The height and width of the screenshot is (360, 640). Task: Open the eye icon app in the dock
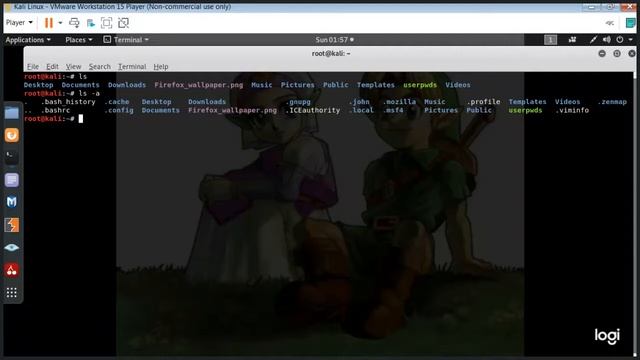[x=11, y=247]
